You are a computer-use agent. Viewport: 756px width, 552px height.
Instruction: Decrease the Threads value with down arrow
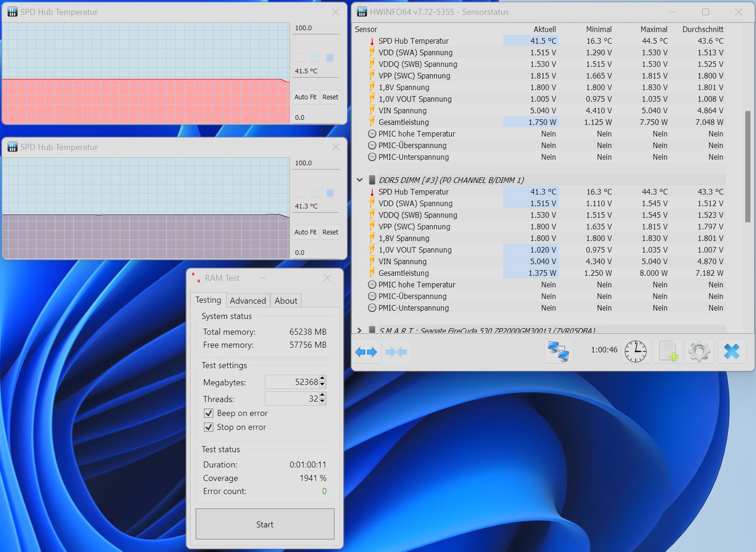point(323,401)
